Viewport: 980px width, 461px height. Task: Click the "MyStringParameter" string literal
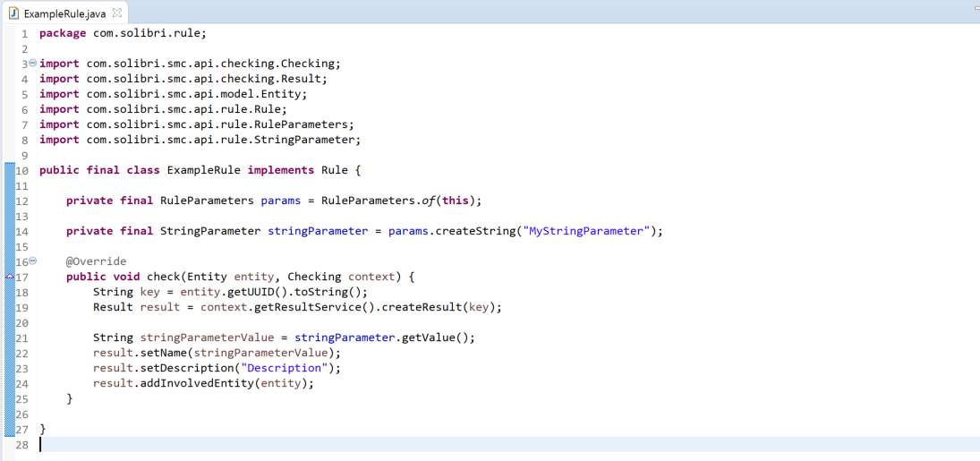coord(586,231)
